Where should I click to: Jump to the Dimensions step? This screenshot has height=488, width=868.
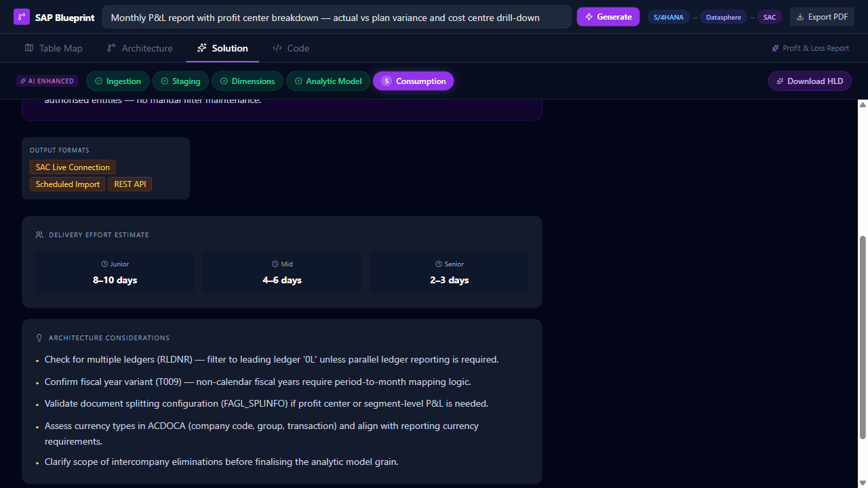click(x=248, y=81)
